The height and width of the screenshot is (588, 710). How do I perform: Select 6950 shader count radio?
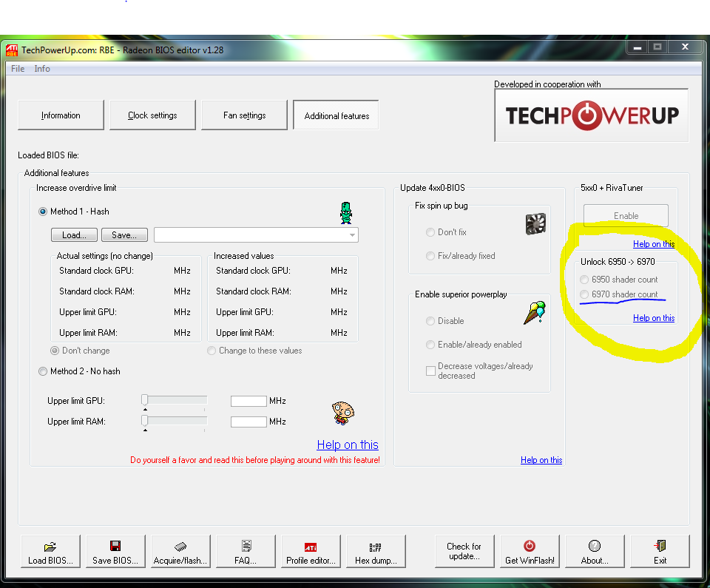click(x=584, y=280)
